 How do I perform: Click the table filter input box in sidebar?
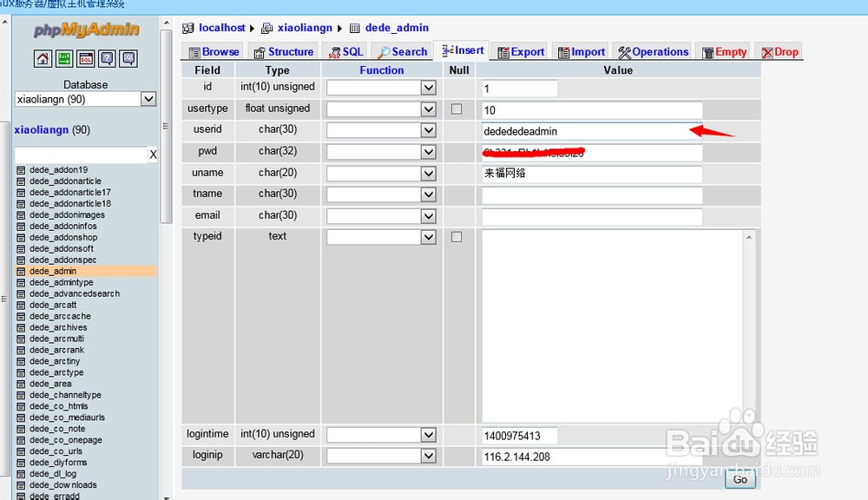(x=81, y=155)
